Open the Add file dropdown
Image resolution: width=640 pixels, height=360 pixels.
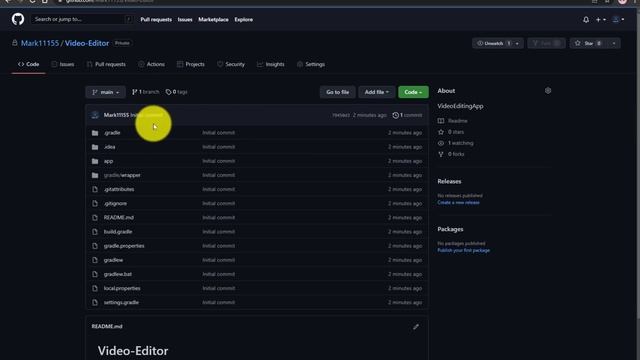377,92
